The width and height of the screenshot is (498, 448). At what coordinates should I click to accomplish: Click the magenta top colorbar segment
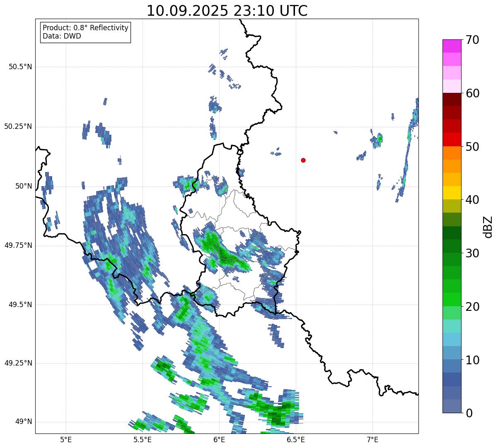point(452,46)
